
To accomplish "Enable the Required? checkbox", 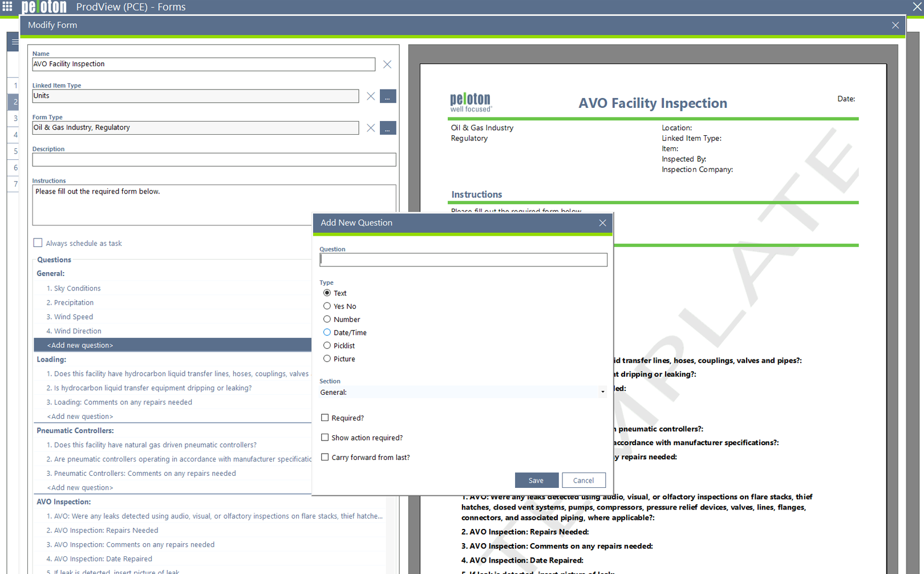I will (325, 418).
